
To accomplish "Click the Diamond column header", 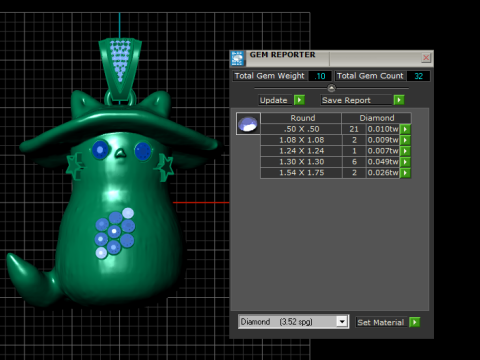I will (377, 118).
